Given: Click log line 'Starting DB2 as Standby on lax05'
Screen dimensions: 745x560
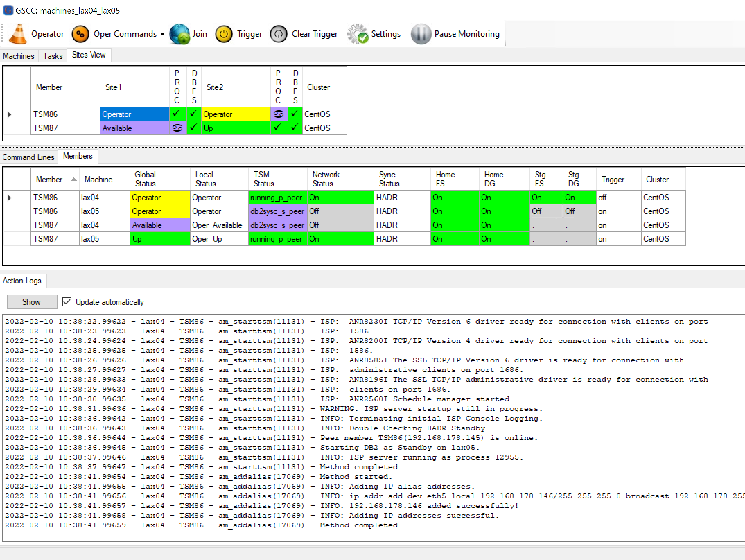Looking at the screenshot, I should (x=242, y=447).
